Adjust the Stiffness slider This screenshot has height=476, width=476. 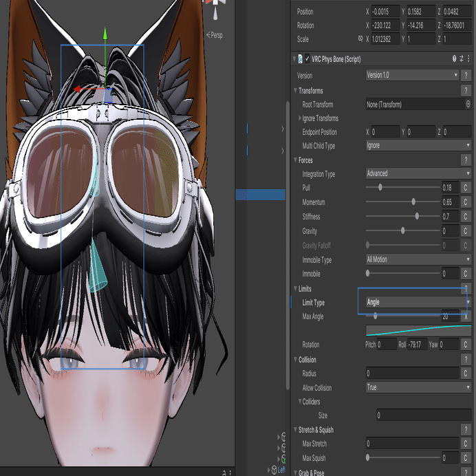(402, 216)
